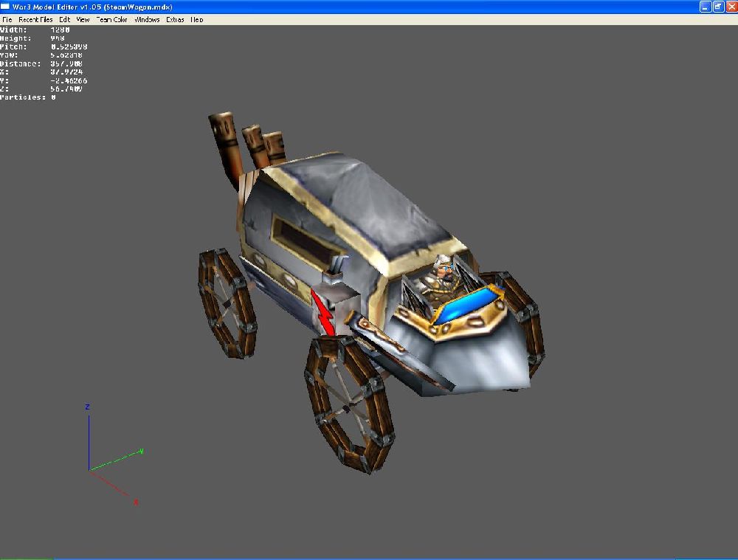Screen dimensions: 738x560
Task: Open the Recent Files menu
Action: (x=35, y=20)
